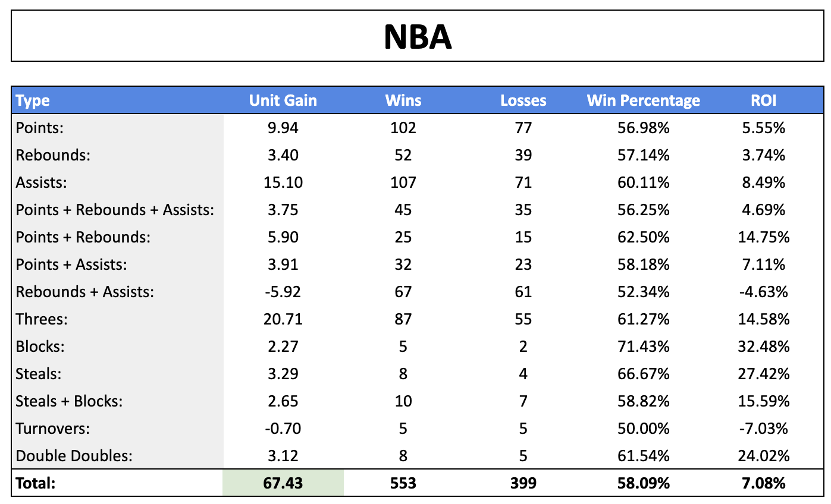Select the Turnovers ROI value -7.03%

763,429
